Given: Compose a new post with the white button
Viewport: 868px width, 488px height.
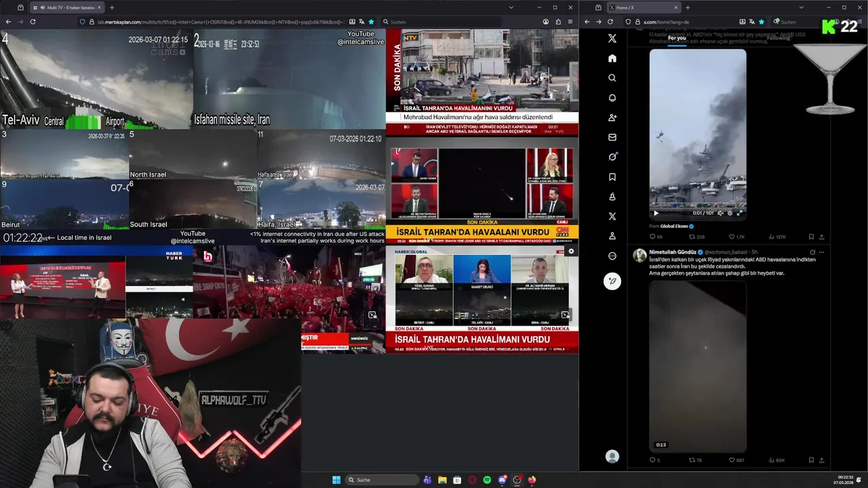Looking at the screenshot, I should point(612,281).
